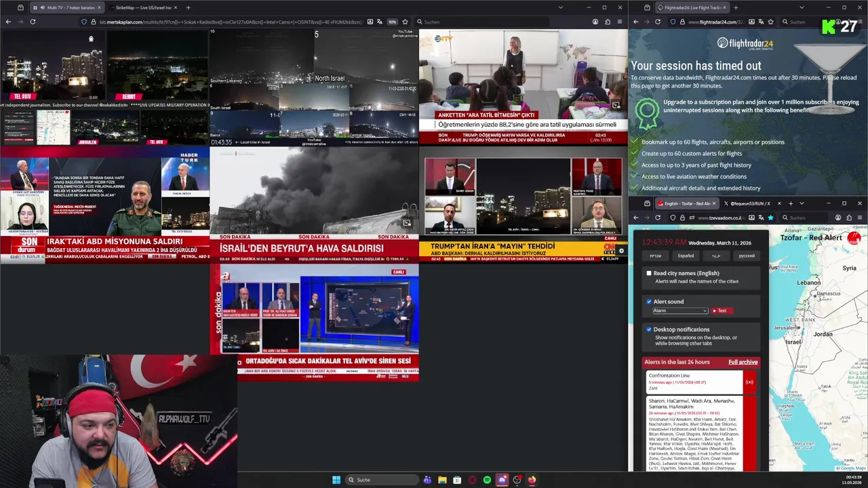Open the Alarm sound dropdown
Viewport: 868px width, 488px height.
coord(680,310)
